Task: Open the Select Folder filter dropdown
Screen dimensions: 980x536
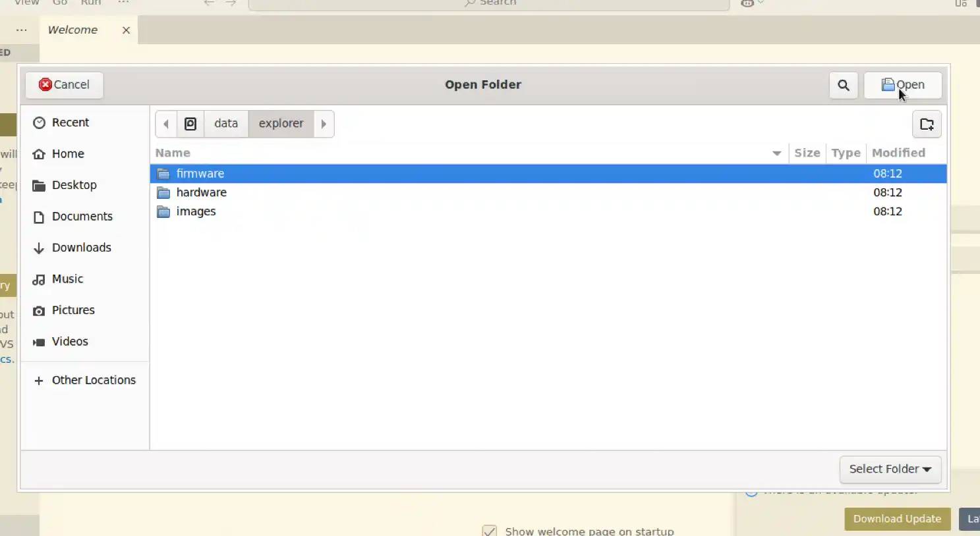Action: [890, 469]
